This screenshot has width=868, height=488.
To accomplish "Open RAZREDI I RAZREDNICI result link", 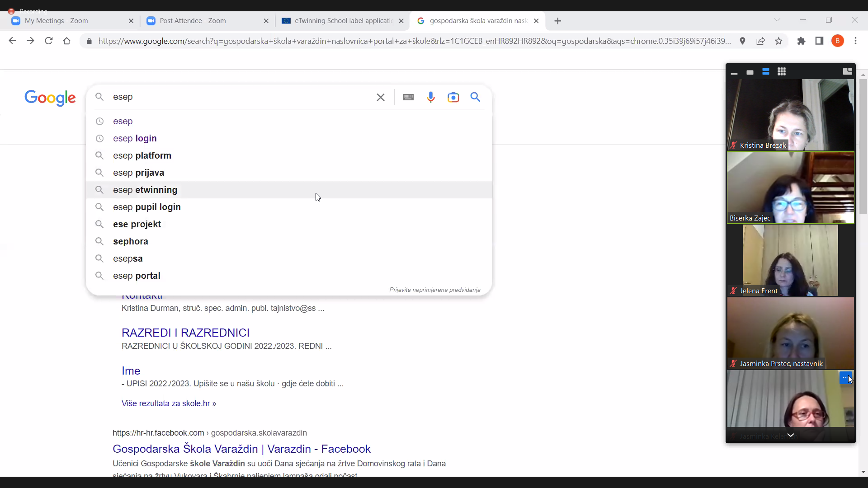I will (185, 333).
